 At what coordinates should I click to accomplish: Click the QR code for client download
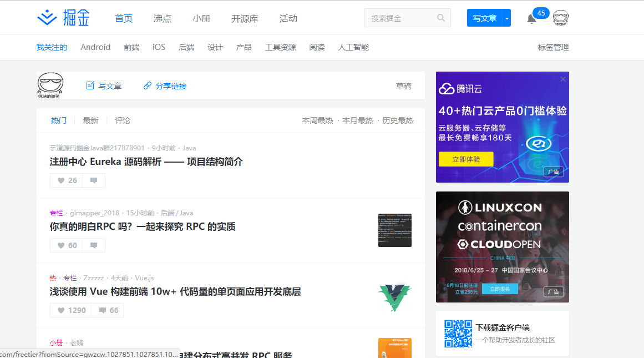[458, 334]
